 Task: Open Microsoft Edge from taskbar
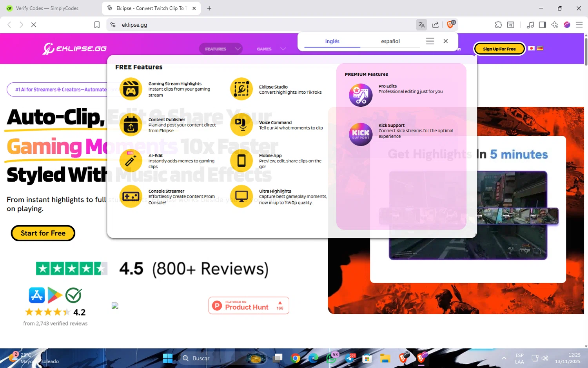[313, 358]
